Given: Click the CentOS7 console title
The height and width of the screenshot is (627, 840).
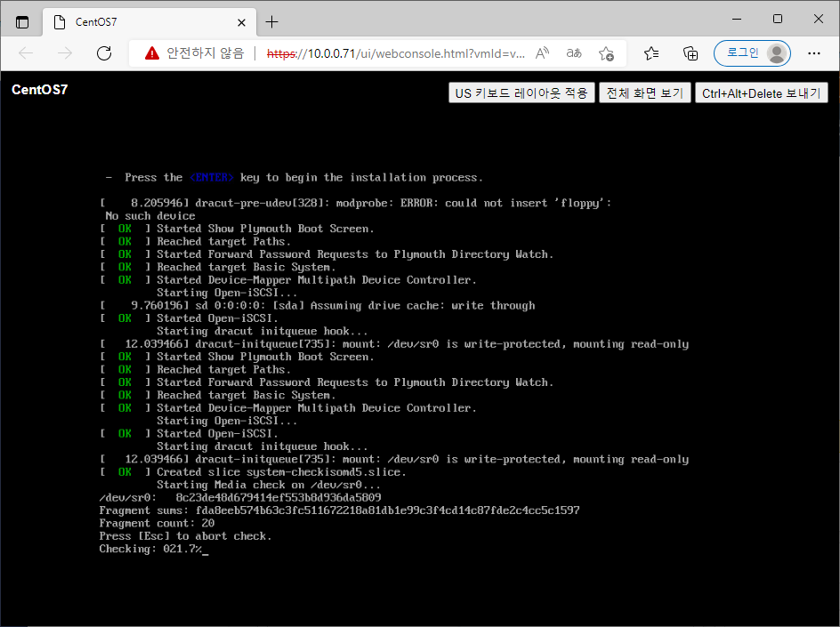Looking at the screenshot, I should [x=40, y=90].
